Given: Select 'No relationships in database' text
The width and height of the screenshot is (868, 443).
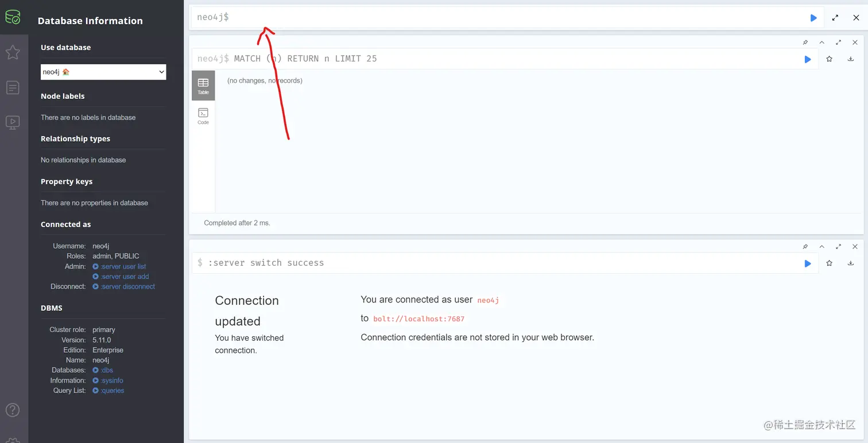Looking at the screenshot, I should pyautogui.click(x=83, y=160).
